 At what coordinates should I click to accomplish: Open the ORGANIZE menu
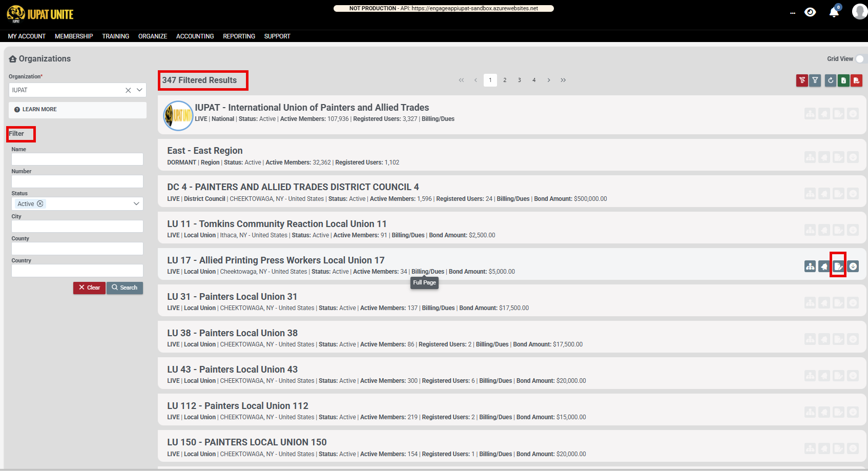[x=153, y=36]
